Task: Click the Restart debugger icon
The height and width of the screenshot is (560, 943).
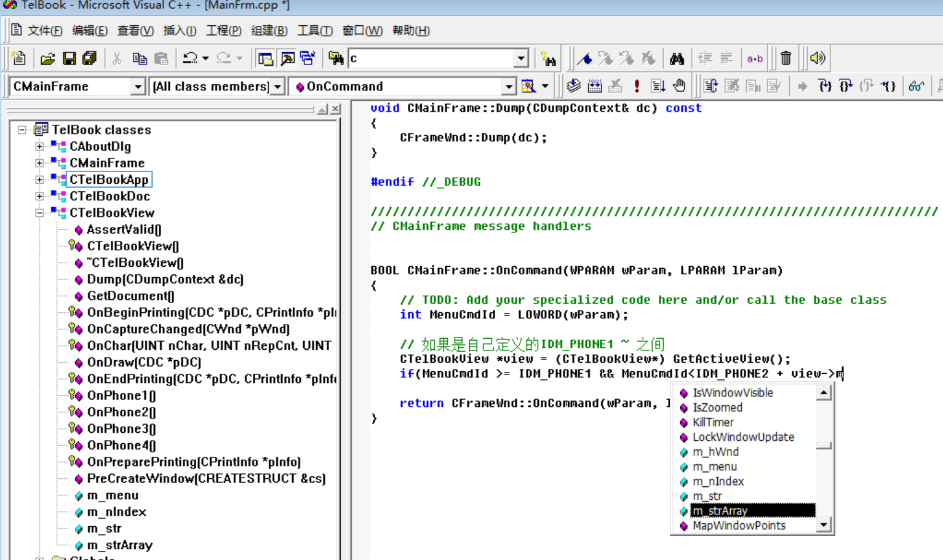Action: pos(711,86)
